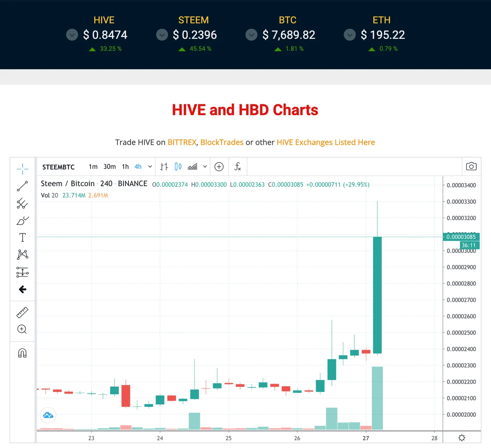Screen dimensions: 491x448
Task: Click date label 27 on time axis
Action: 366,438
